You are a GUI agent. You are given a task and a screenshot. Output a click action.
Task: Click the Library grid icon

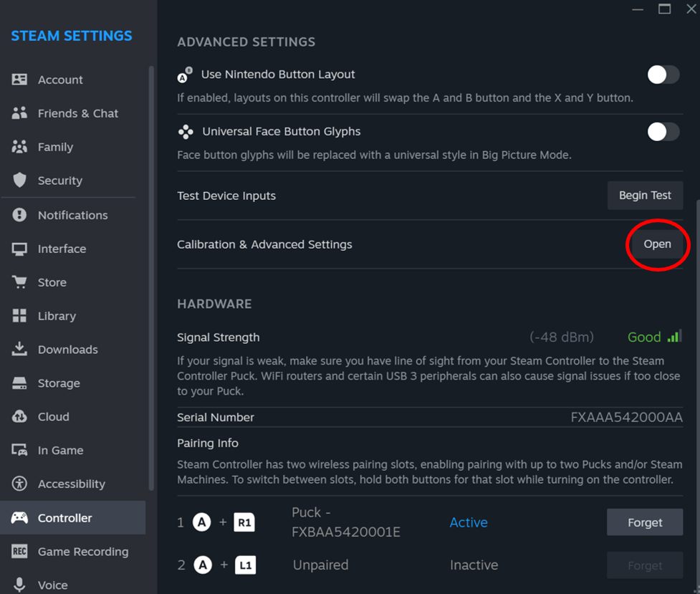point(19,316)
